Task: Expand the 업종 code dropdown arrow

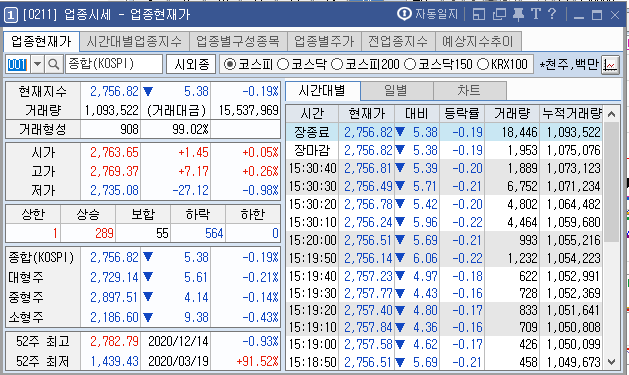Action: coord(37,64)
